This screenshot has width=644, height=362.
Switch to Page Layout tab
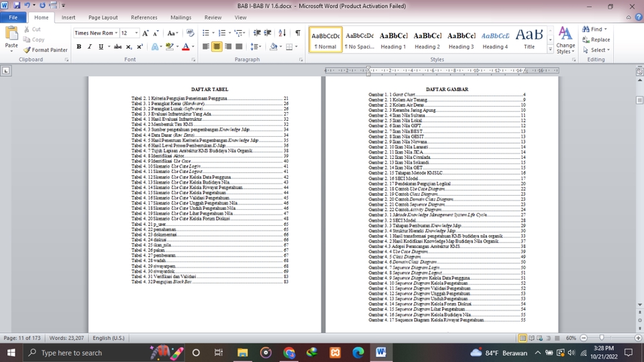pos(103,17)
